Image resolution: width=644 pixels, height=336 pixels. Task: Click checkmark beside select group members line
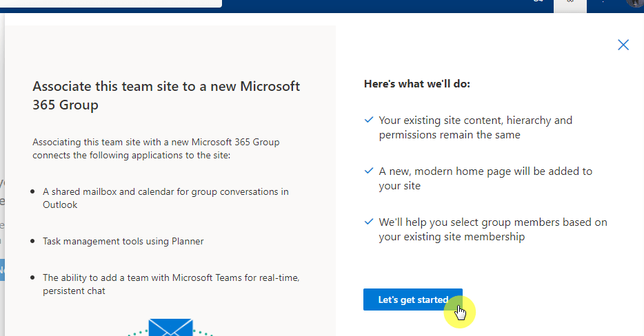369,222
